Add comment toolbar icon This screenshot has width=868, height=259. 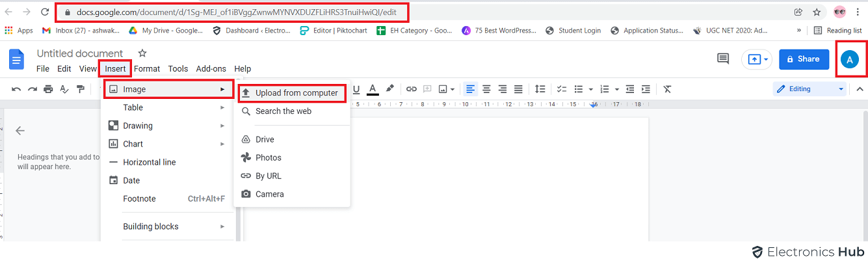pos(427,89)
